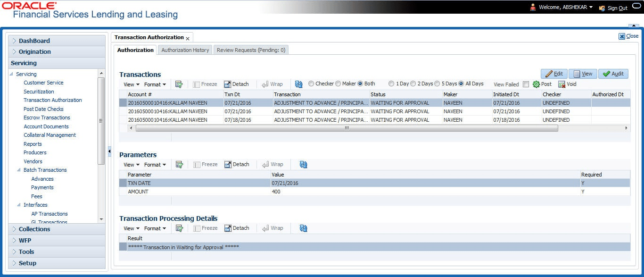Collapse the Interfaces tree node
644x277 pixels.
click(19, 205)
